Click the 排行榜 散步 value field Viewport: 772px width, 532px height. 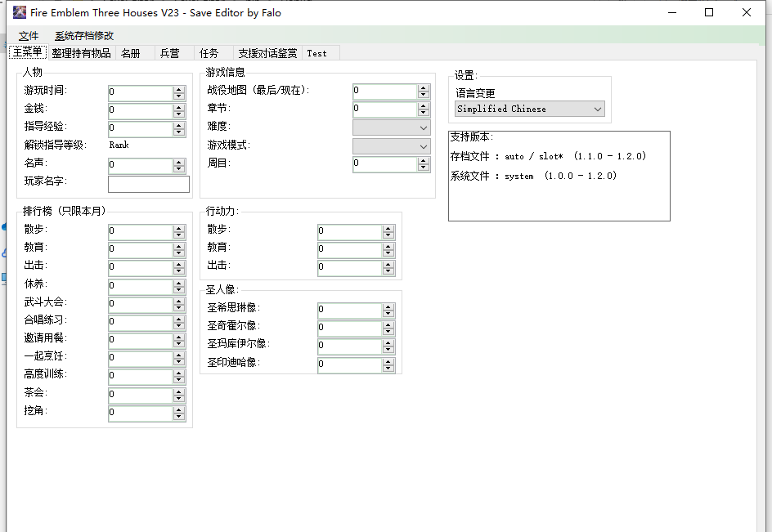click(141, 232)
